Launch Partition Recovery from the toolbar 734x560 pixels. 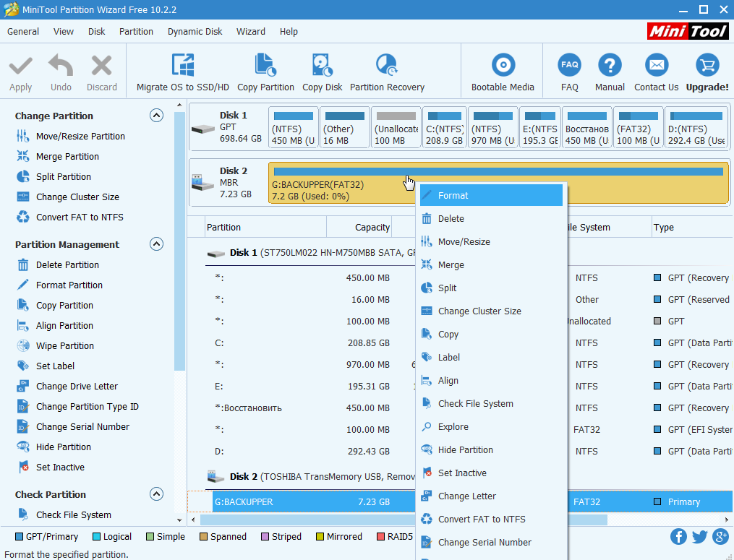click(x=387, y=66)
